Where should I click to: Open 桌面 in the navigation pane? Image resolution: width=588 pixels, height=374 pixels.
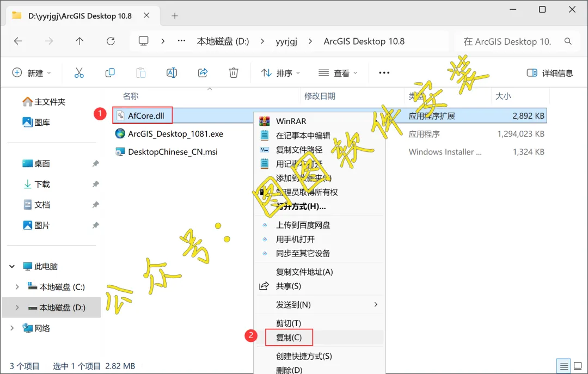pyautogui.click(x=36, y=163)
